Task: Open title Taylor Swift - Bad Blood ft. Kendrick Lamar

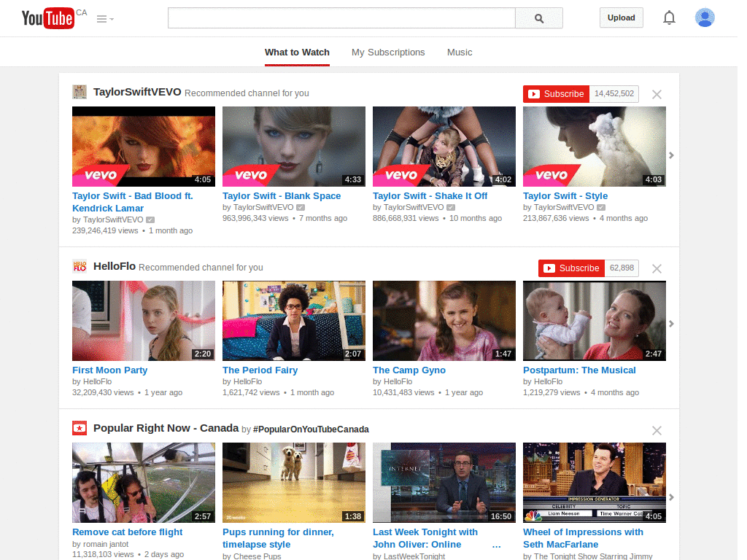Action: (133, 202)
